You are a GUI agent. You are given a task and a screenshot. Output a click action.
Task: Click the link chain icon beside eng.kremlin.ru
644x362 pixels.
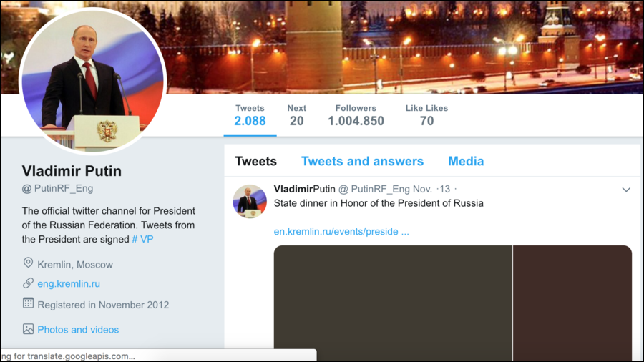[28, 283]
